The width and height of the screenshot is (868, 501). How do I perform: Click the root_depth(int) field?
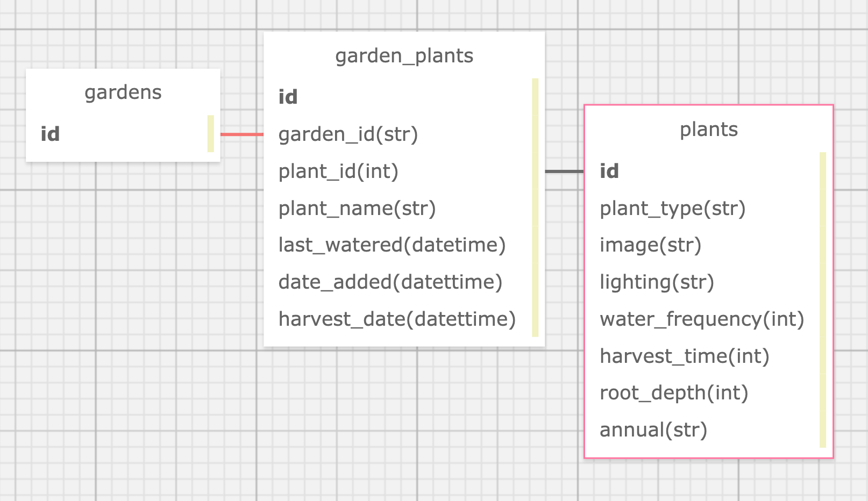[674, 393]
